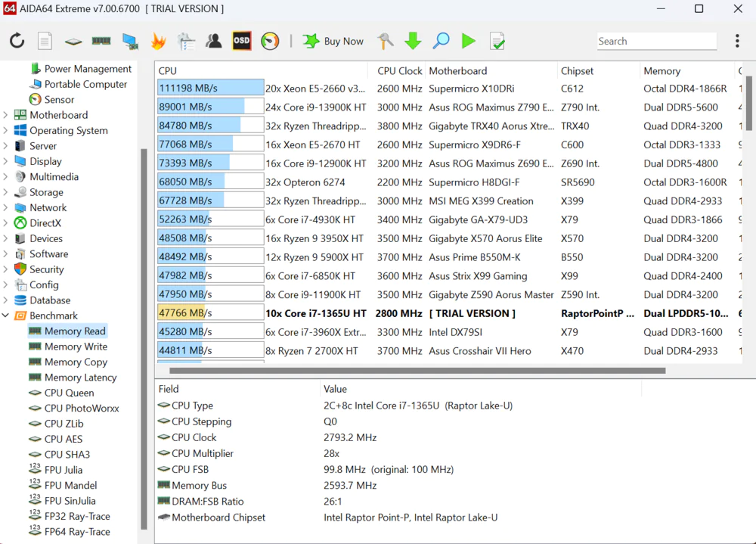Click the green download arrow icon
This screenshot has height=544, width=756.
click(x=413, y=41)
